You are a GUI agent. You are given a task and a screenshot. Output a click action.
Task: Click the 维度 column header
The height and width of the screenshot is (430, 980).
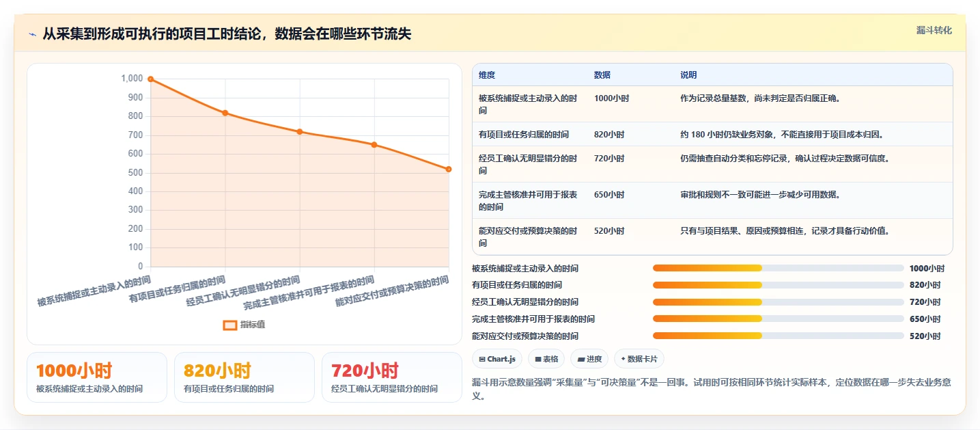click(x=487, y=75)
